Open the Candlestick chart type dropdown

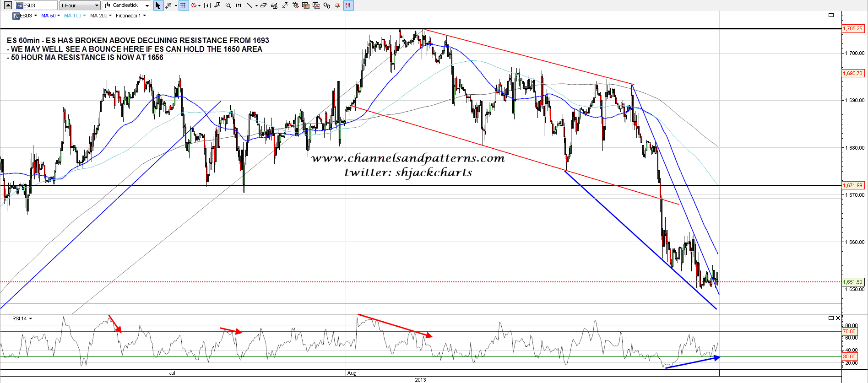tap(127, 5)
